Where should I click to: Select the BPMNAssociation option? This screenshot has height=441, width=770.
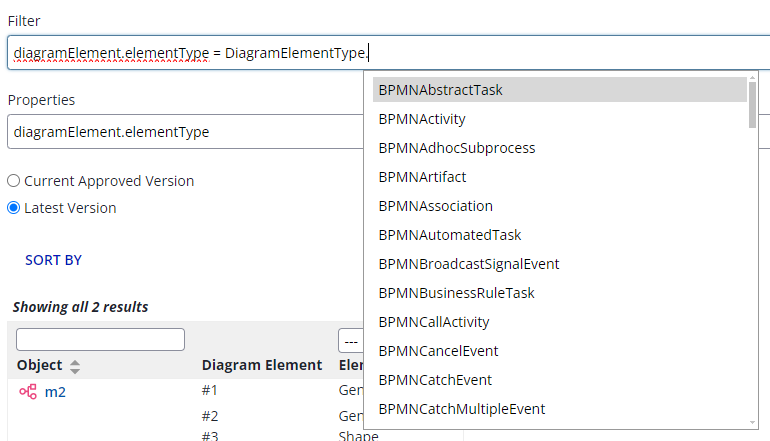pyautogui.click(x=435, y=206)
